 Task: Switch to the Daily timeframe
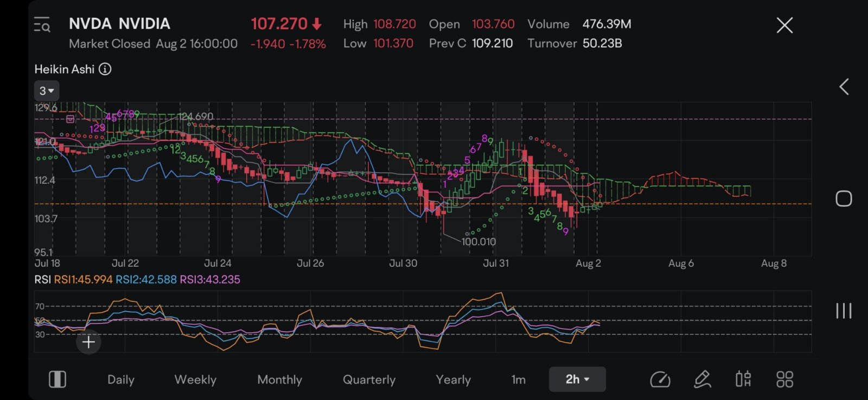coord(121,379)
